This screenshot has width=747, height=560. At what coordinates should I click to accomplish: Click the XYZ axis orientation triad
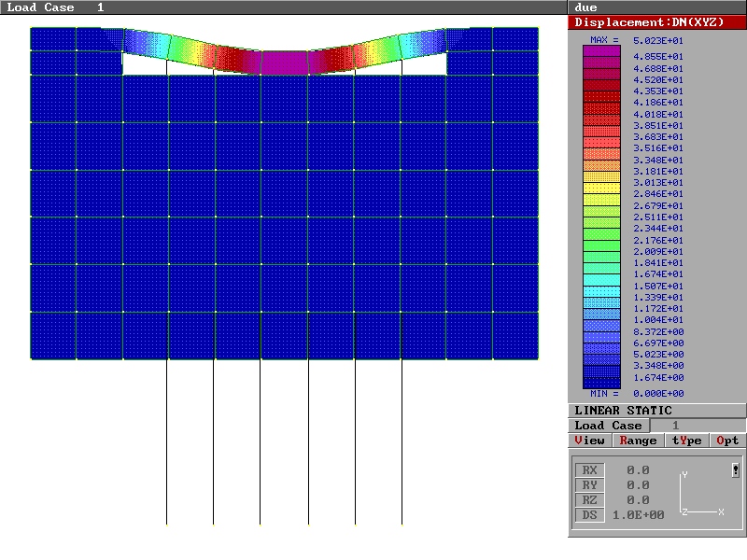point(700,496)
